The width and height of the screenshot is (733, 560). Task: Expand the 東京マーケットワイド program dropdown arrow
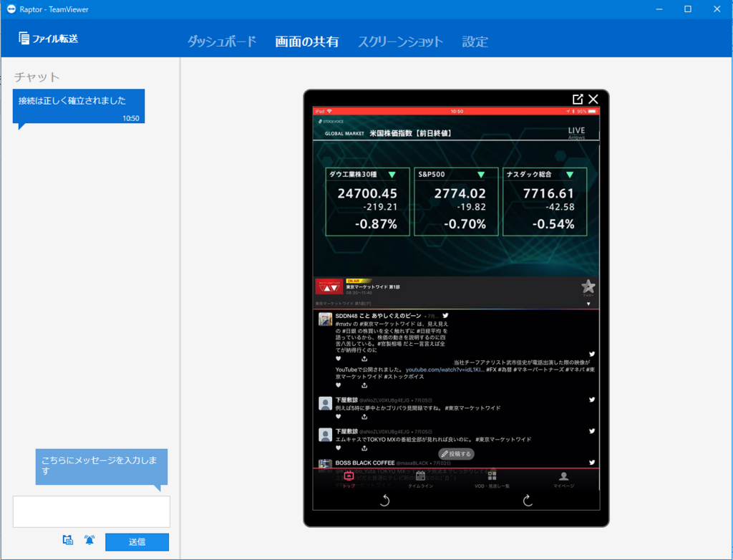(588, 304)
